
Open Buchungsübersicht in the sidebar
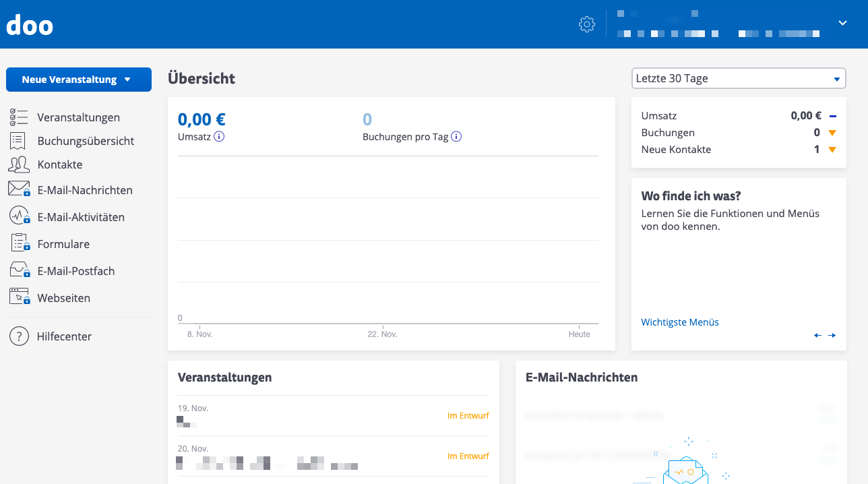pos(86,141)
